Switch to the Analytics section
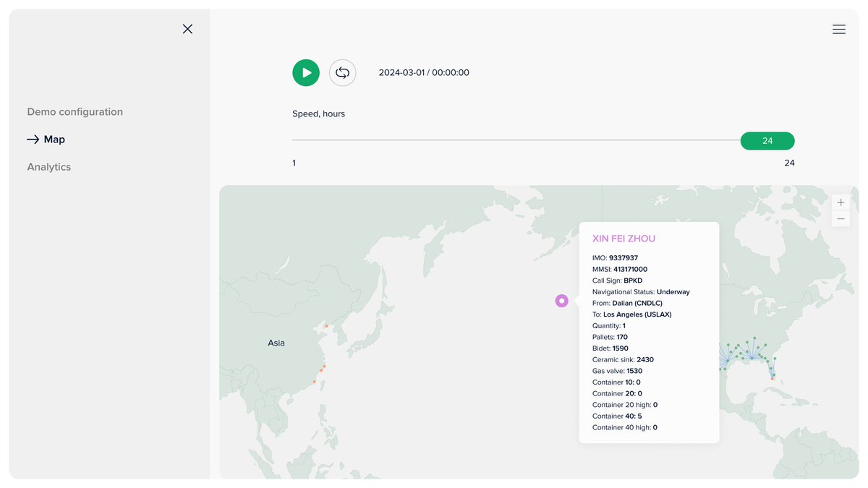Screen dimensions: 868x488 [49, 167]
